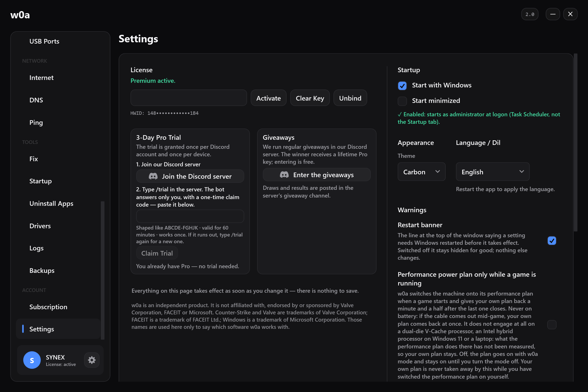
Task: Click the Premium active status text
Action: tap(153, 81)
